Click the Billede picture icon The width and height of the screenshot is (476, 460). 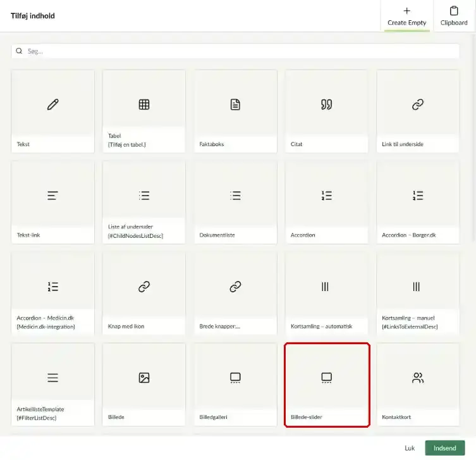pyautogui.click(x=144, y=378)
